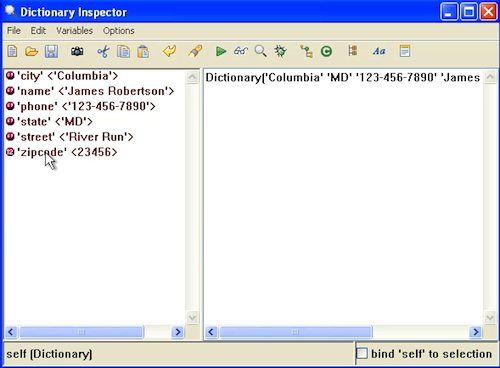
Task: Click the yellow undo arrow icon
Action: coord(170,51)
